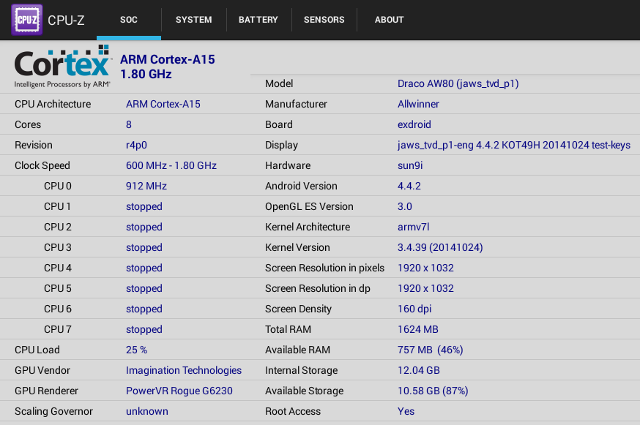Click the CPU 7 stopped status

coord(144,329)
